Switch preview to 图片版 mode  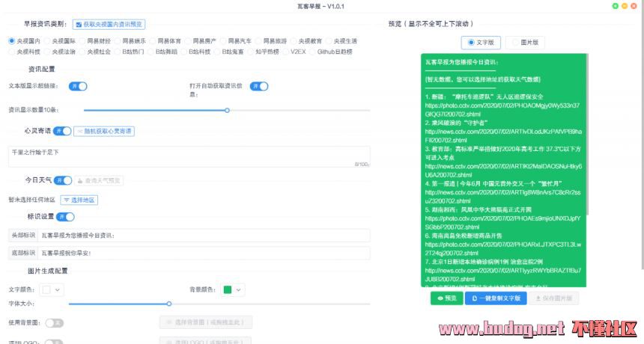(x=525, y=42)
